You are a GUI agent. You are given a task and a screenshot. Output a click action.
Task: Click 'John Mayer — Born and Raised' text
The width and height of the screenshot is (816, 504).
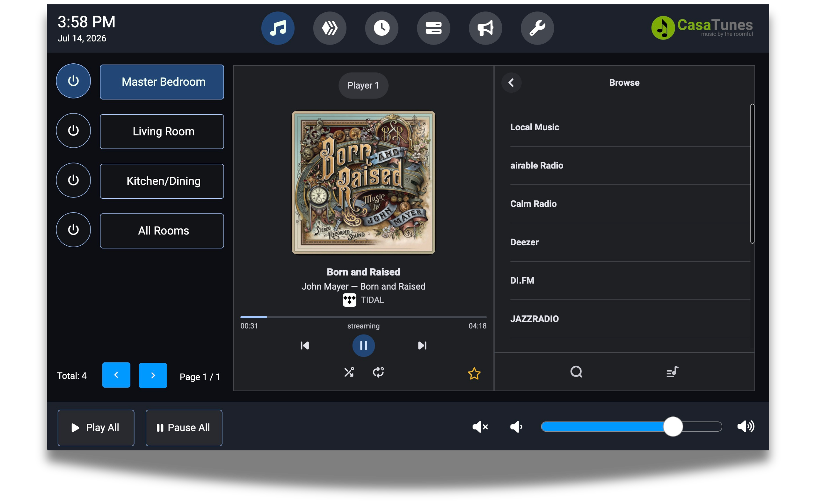[363, 287]
